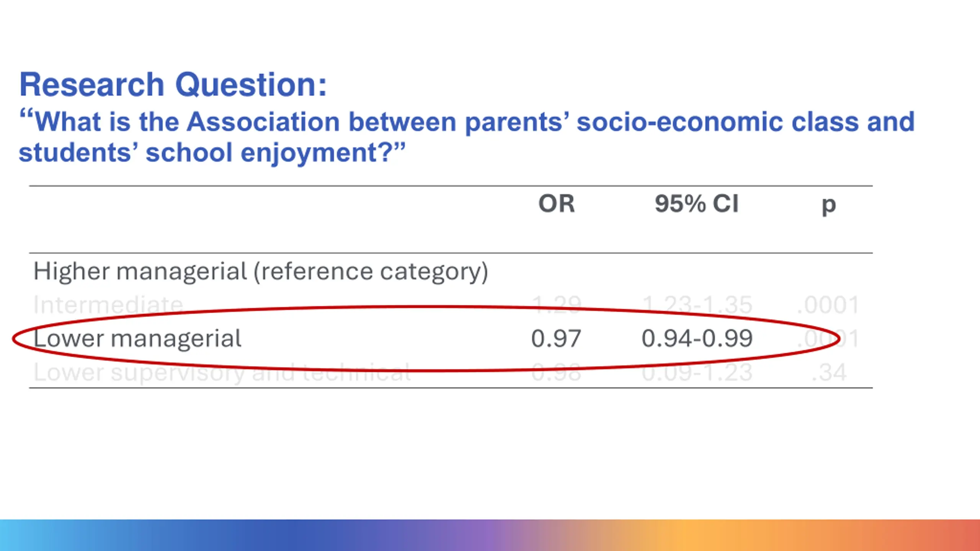Click the faded Intermediate row label
Screen dimensions: 980x551
108,305
